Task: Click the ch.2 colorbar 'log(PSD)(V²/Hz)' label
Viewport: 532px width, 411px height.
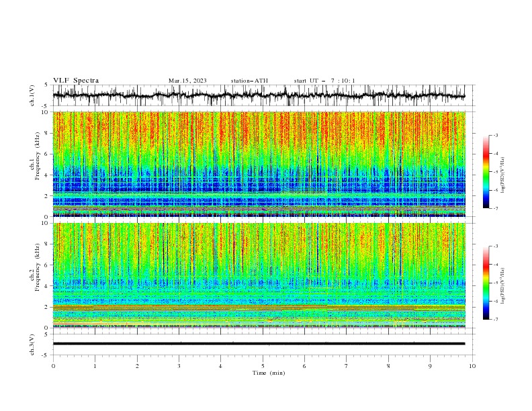Action: [503, 285]
